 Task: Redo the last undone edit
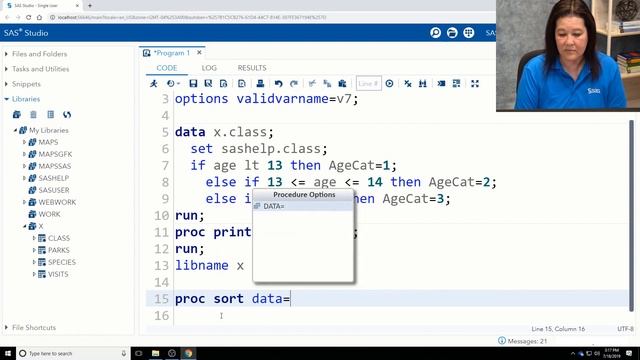point(293,84)
